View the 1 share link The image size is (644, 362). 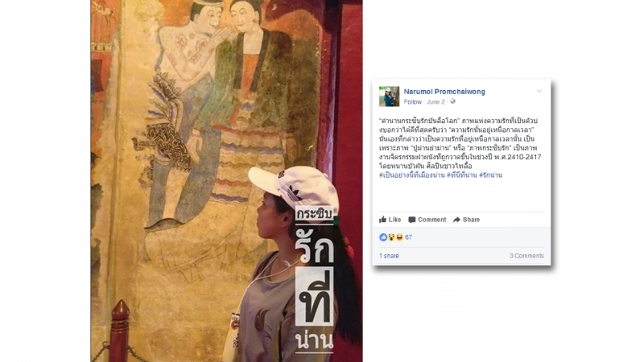tap(389, 256)
